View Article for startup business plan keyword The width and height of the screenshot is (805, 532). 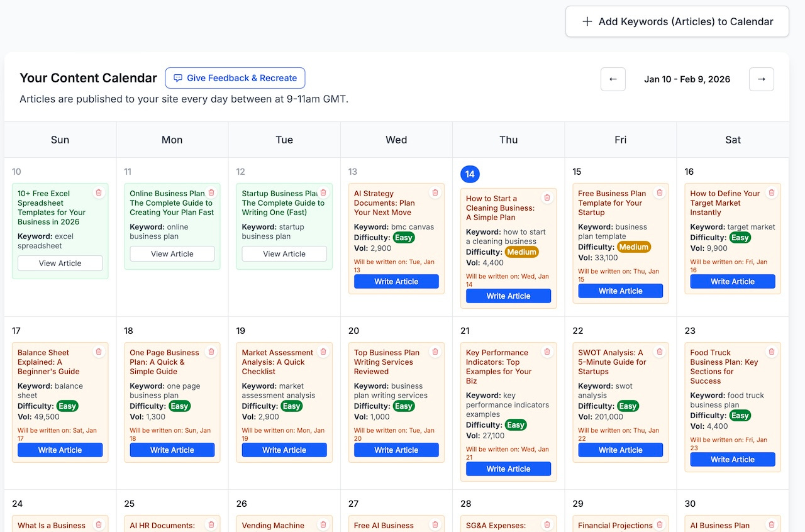pyautogui.click(x=284, y=254)
